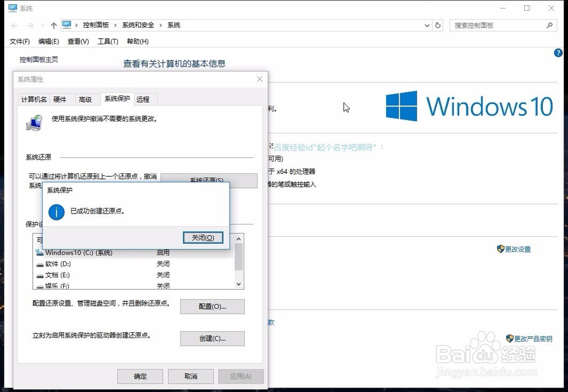Viewport: 568px width, 392px height.
Task: Click the back navigation arrow
Action: click(x=14, y=25)
